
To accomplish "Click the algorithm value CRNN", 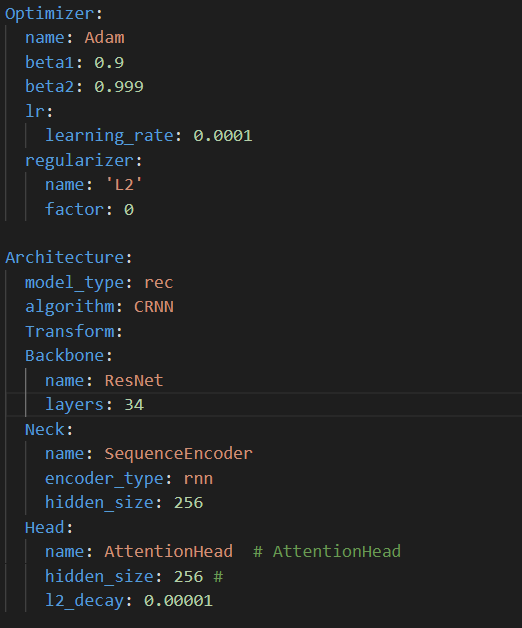I will point(154,307).
